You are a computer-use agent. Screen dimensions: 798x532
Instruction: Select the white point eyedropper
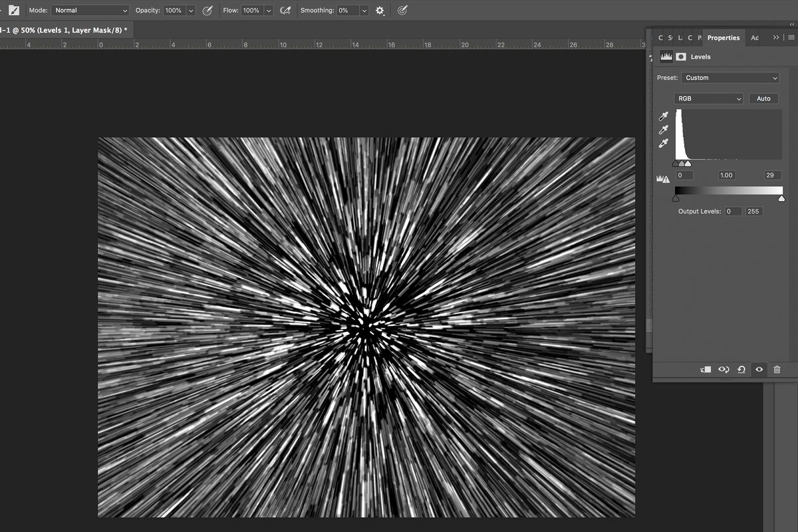[x=663, y=142]
